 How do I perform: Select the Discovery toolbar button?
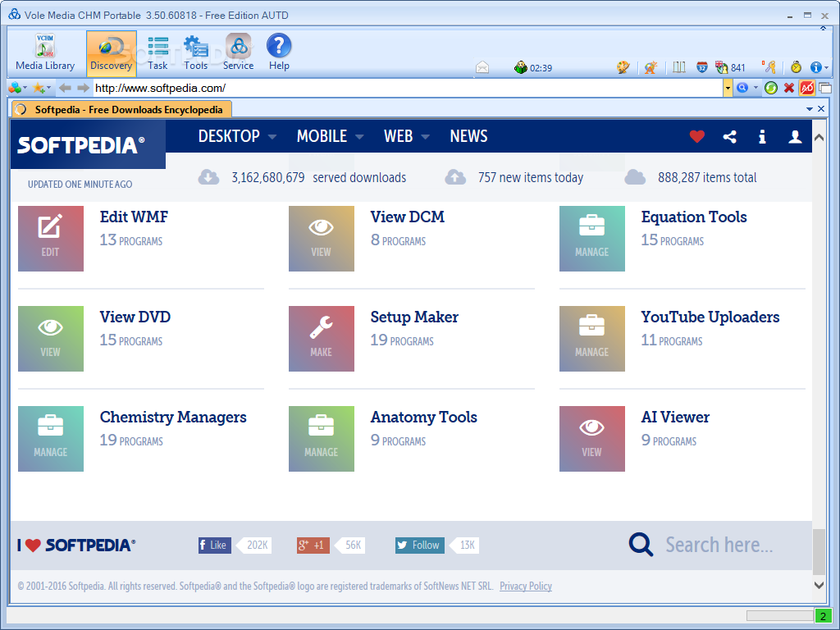(112, 52)
